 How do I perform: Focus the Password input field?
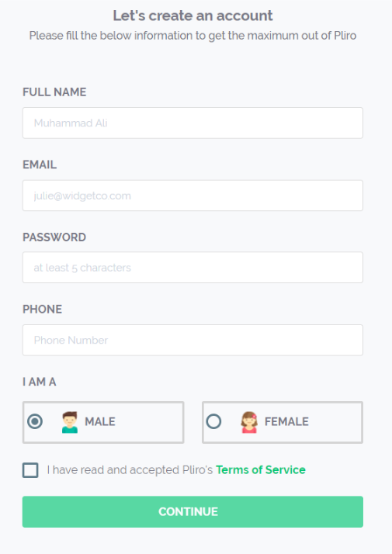coord(193,268)
